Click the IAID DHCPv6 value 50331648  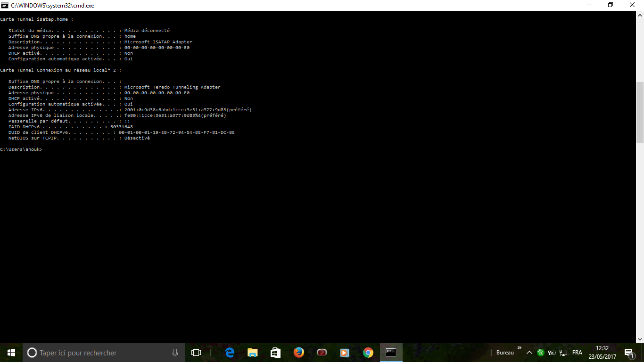coord(122,127)
